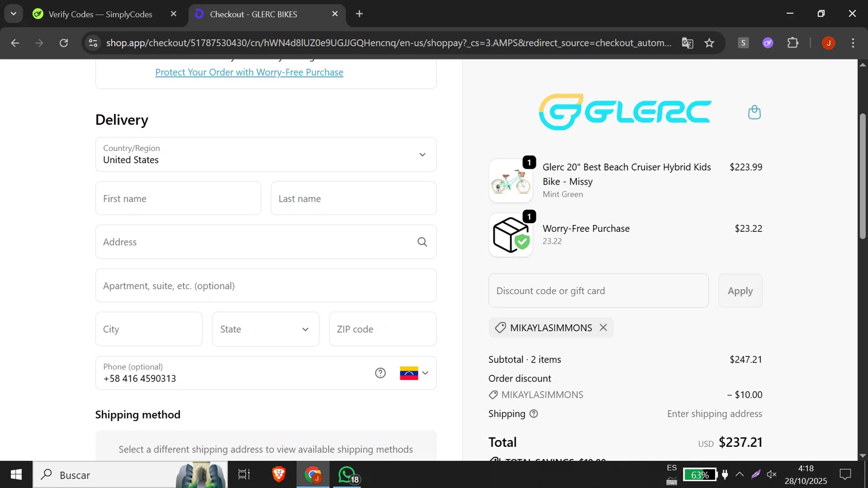Click the Worry-Free Purchase box thumbnail
Image resolution: width=868 pixels, height=488 pixels.
pyautogui.click(x=510, y=235)
